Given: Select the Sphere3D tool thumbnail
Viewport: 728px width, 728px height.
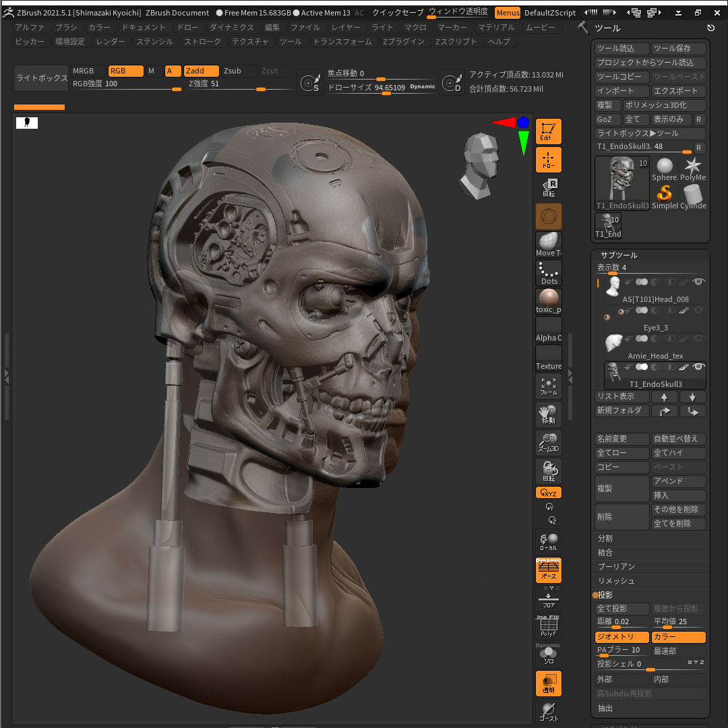Looking at the screenshot, I should (665, 169).
